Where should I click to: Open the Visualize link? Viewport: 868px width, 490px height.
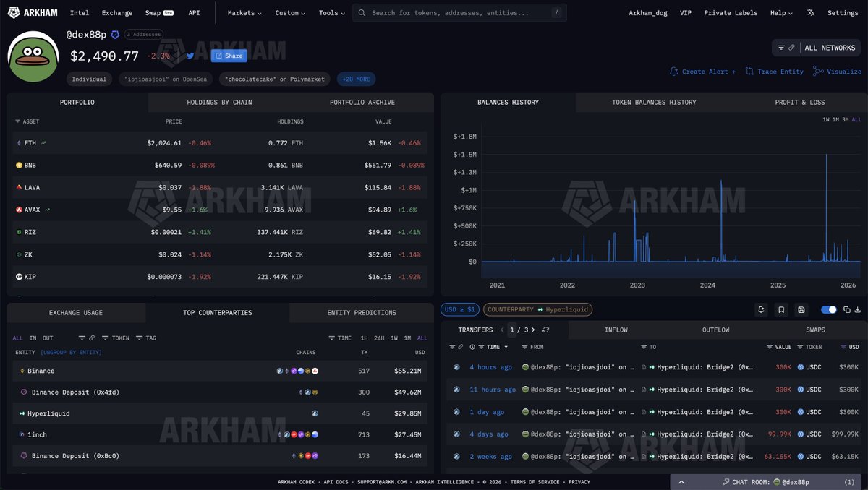tap(838, 72)
